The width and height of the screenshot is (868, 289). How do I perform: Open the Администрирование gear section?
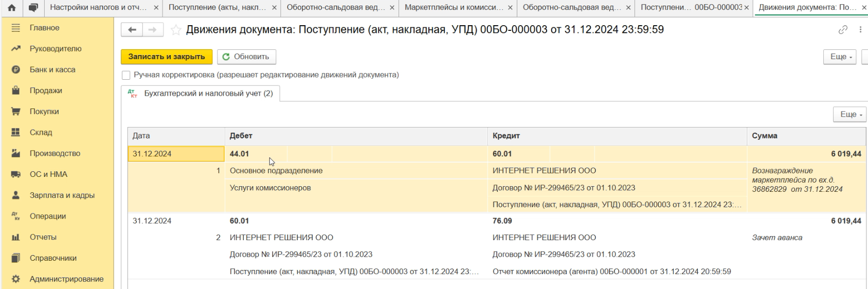[x=66, y=279]
